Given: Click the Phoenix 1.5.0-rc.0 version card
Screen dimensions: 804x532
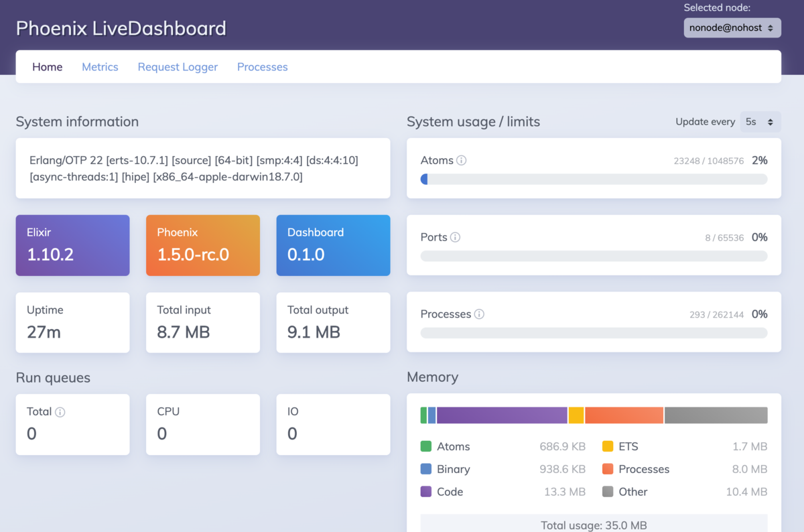Looking at the screenshot, I should (203, 245).
